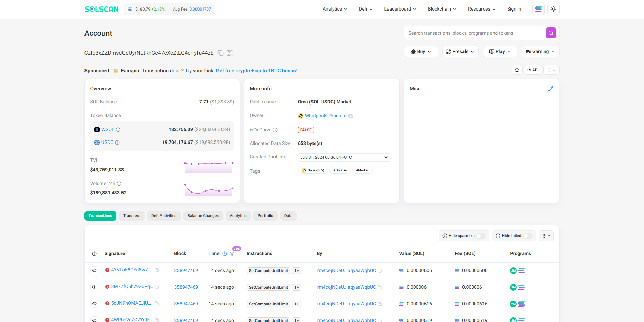The height and width of the screenshot is (322, 644).
Task: Open the Whirlpools Program owner link
Action: (325, 116)
